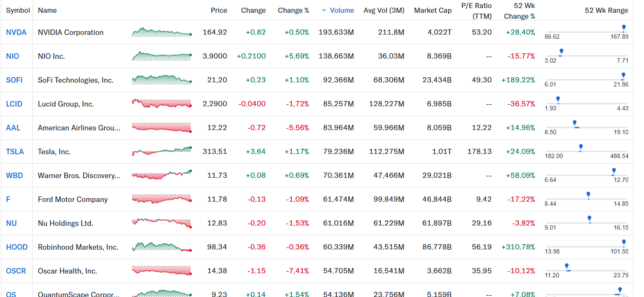
Task: Click the Robinhood Markets sparkline chart
Action: pyautogui.click(x=162, y=247)
